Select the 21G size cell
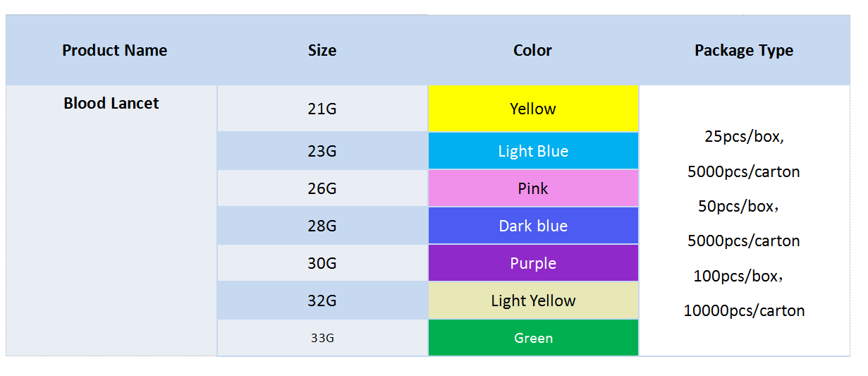Viewport: 868px width, 376px height. [322, 109]
